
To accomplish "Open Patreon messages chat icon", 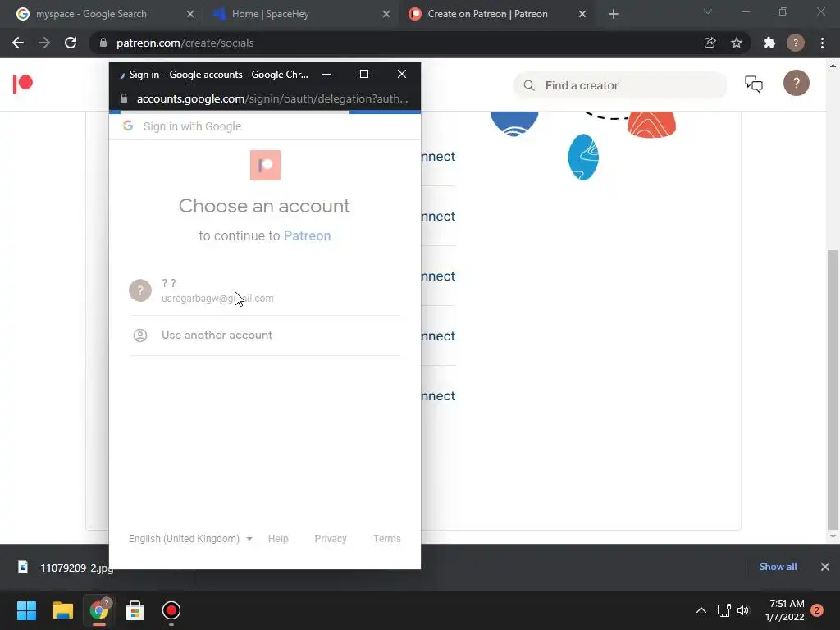I will pos(754,84).
